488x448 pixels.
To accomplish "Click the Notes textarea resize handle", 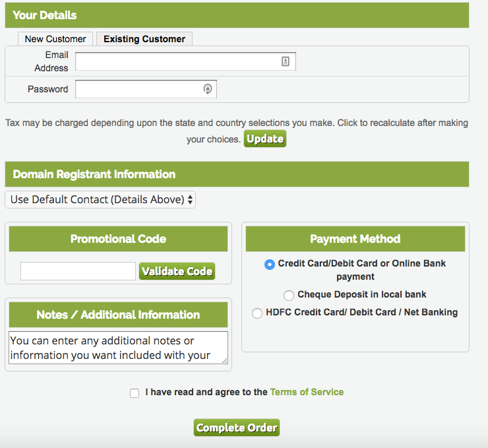I will click(x=224, y=360).
